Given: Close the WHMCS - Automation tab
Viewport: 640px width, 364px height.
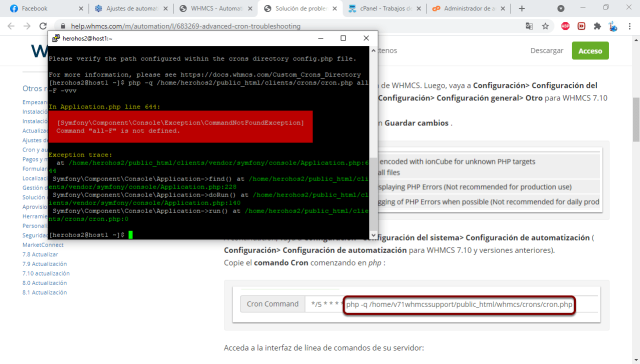Looking at the screenshot, I should [x=250, y=8].
